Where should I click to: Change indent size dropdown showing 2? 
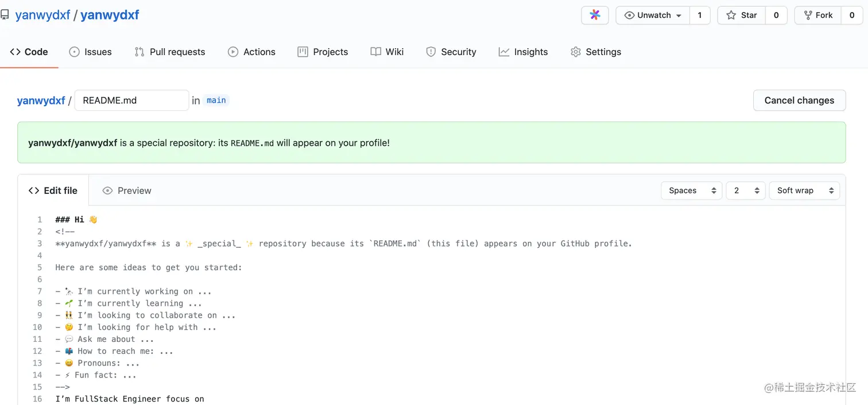[745, 190]
